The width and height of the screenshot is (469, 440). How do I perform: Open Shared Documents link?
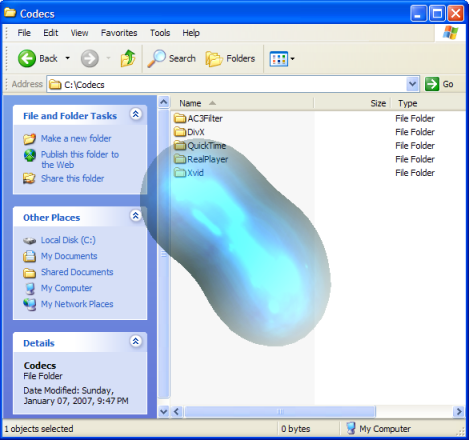tap(77, 272)
